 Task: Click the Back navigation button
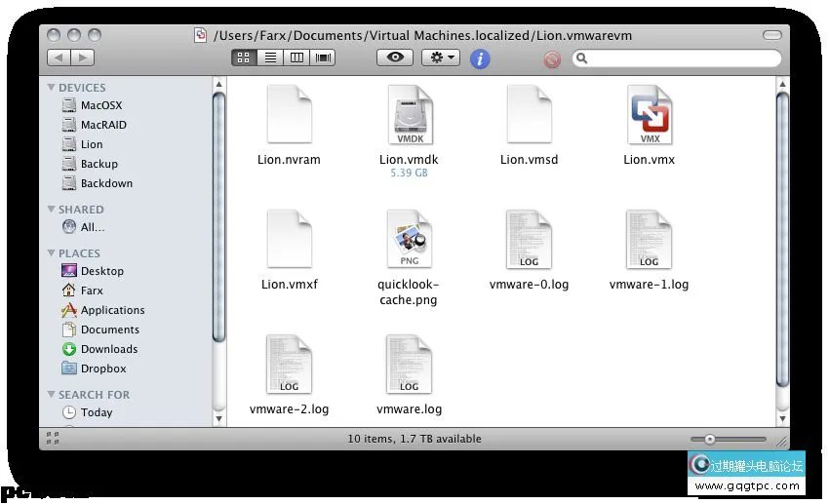tap(59, 58)
